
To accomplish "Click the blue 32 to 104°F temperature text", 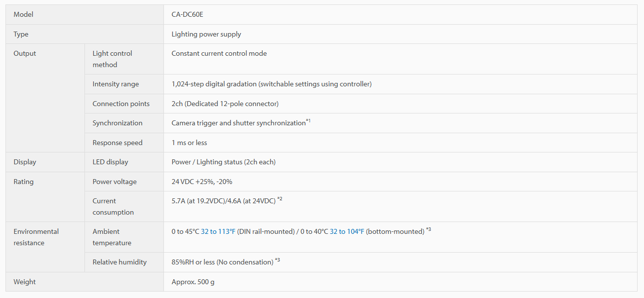I will click(347, 231).
